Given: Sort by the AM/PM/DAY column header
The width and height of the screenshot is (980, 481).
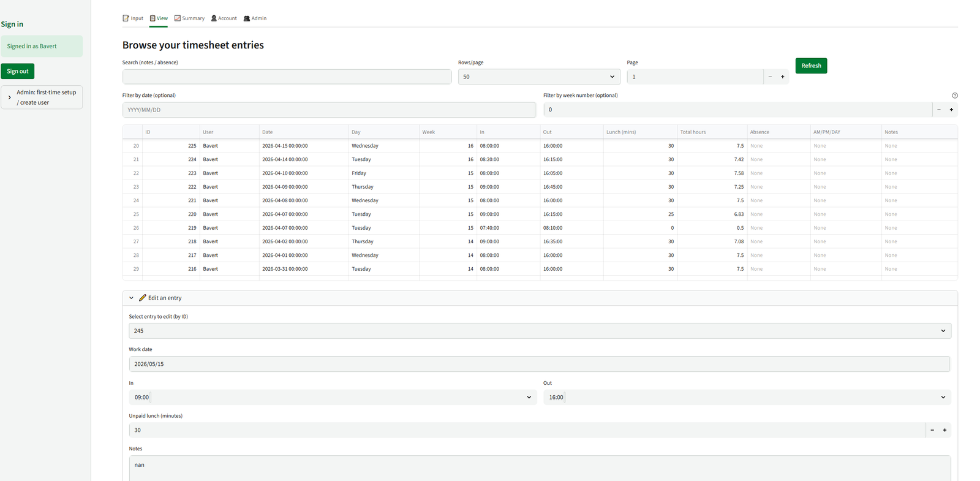Looking at the screenshot, I should pos(846,132).
